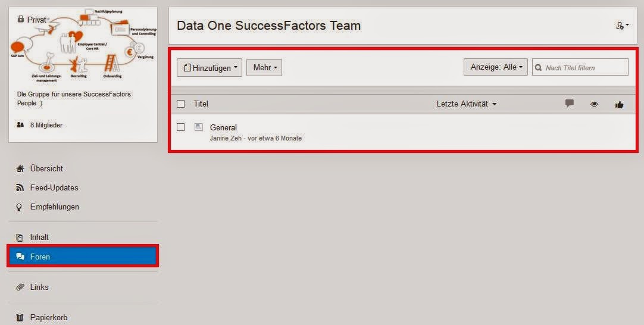View the 8 Mitglieder members list
Image resolution: width=644 pixels, height=325 pixels.
(x=46, y=125)
